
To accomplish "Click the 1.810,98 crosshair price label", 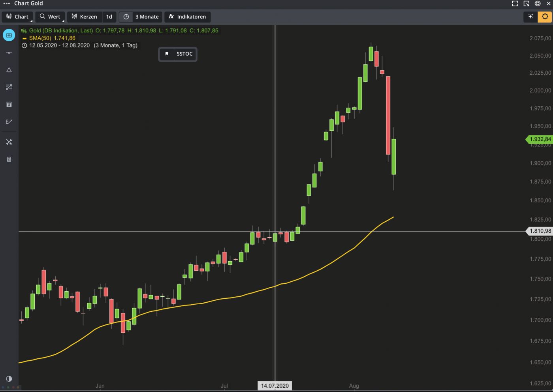I will coord(539,231).
